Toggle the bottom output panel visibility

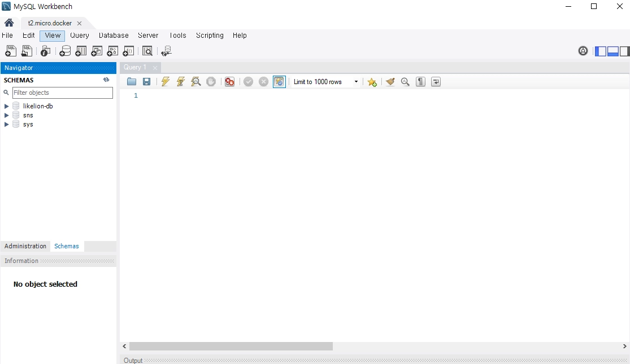coord(612,51)
